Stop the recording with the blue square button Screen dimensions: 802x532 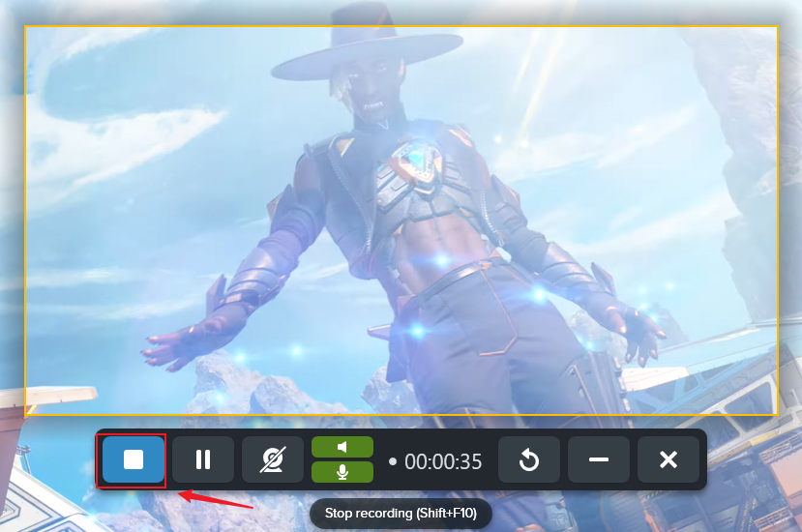pyautogui.click(x=134, y=459)
